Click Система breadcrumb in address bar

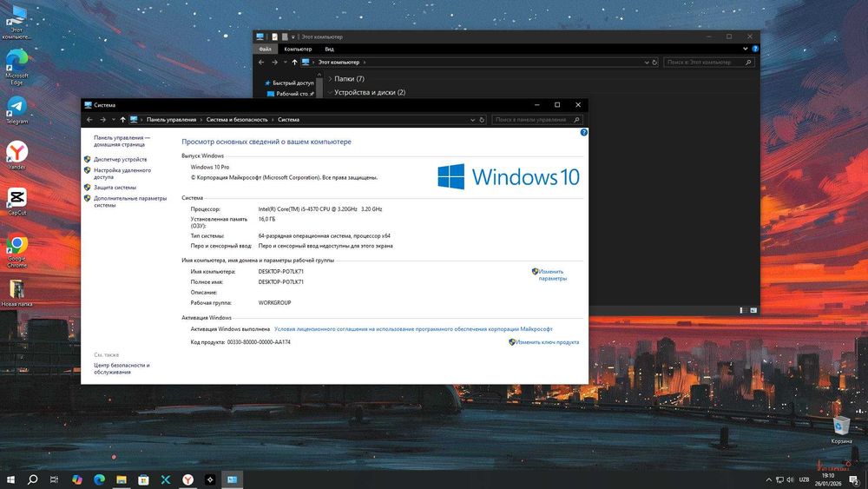coord(288,120)
